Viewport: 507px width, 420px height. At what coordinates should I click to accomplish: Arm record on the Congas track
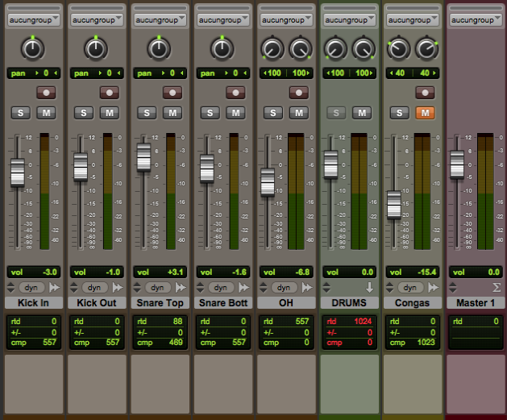[x=425, y=93]
